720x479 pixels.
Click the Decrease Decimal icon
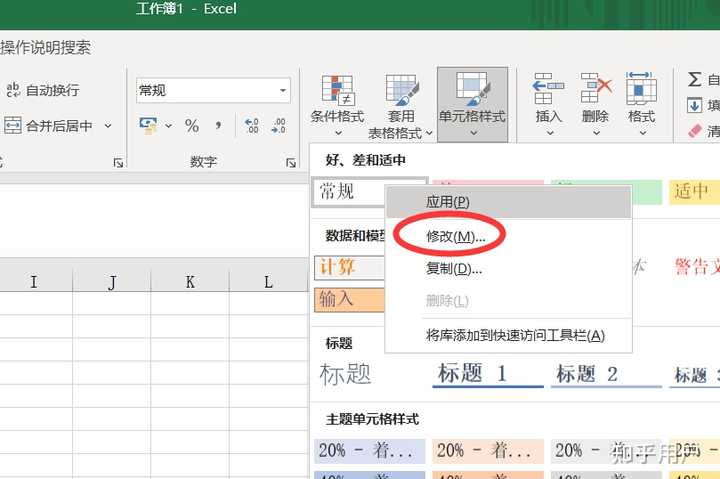279,125
